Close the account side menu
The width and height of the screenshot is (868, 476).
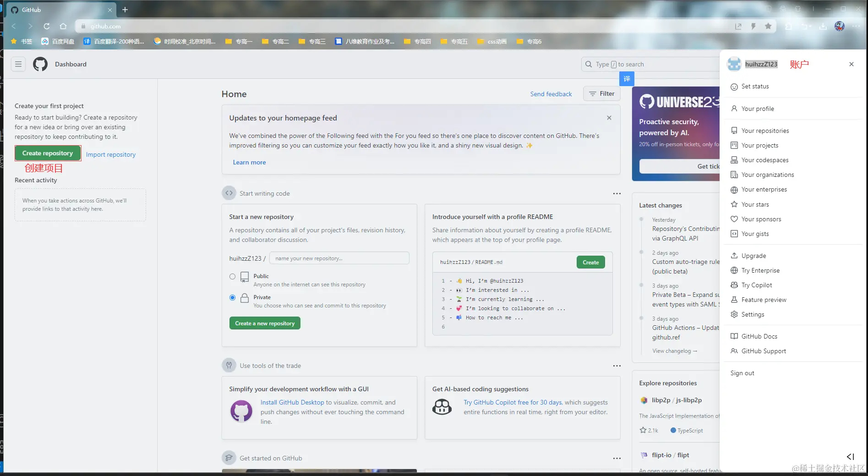tap(852, 64)
